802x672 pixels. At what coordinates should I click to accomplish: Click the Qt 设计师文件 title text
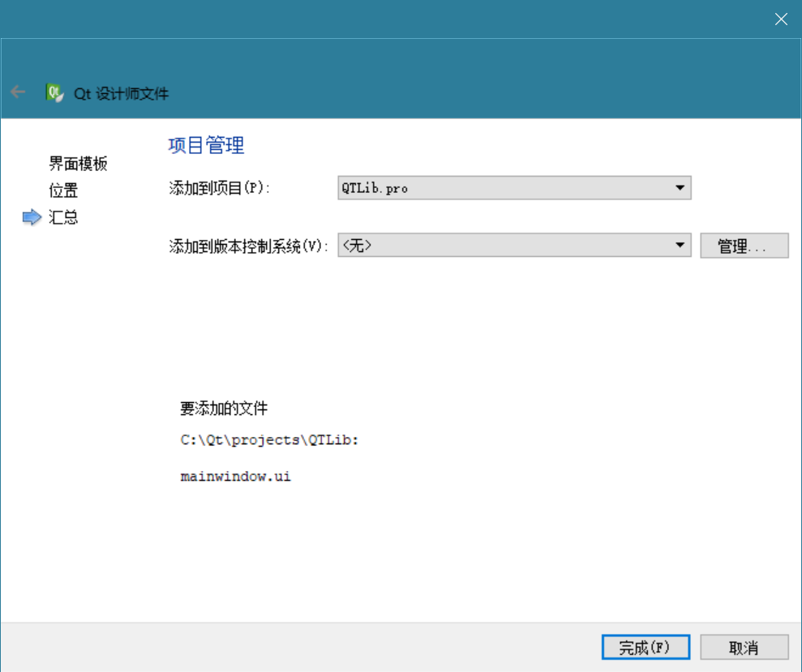click(122, 93)
